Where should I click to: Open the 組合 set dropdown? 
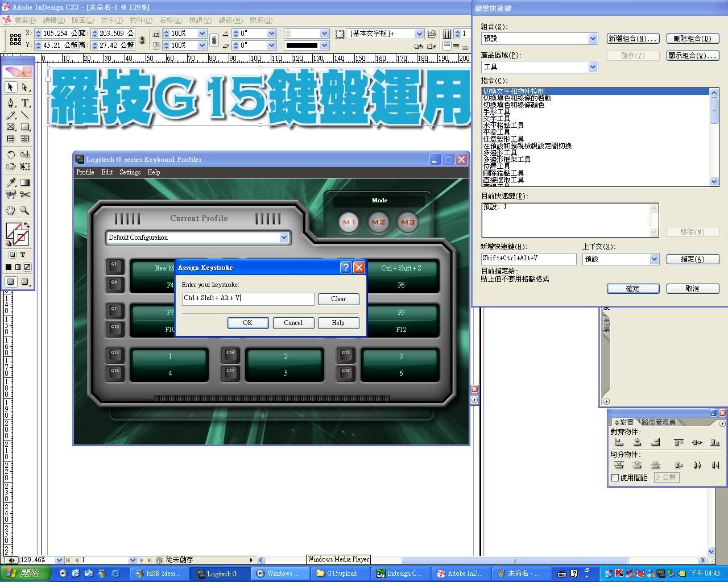point(593,39)
